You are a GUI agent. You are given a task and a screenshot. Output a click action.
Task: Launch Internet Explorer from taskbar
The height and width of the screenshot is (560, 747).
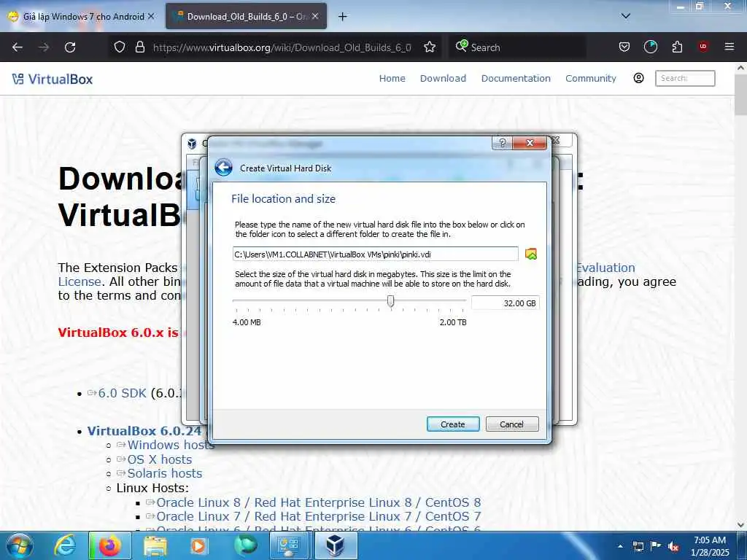tap(65, 545)
